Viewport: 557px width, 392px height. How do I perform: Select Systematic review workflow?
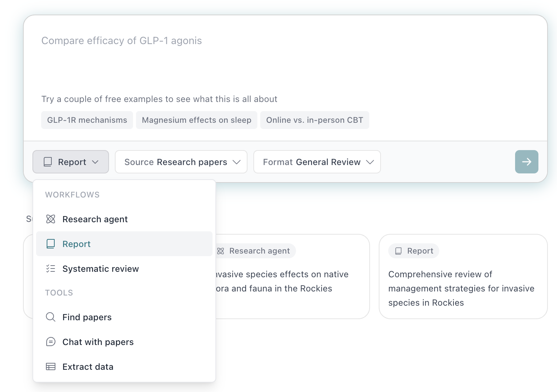click(101, 269)
